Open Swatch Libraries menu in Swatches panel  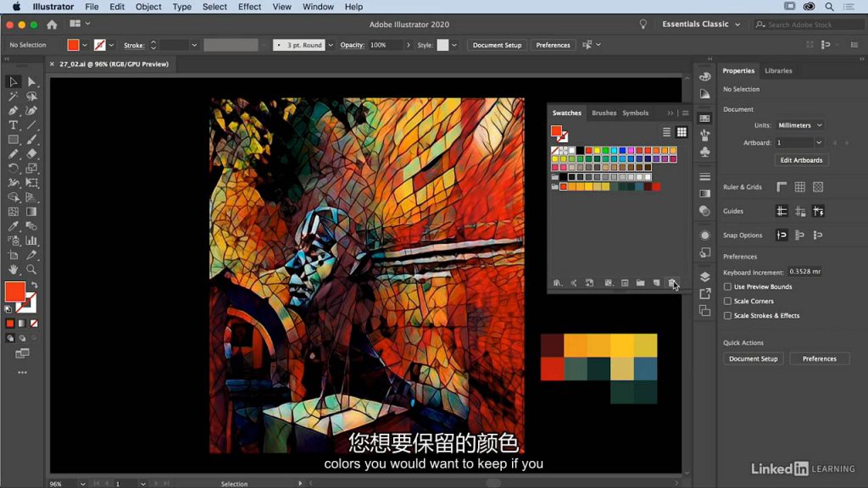click(558, 283)
